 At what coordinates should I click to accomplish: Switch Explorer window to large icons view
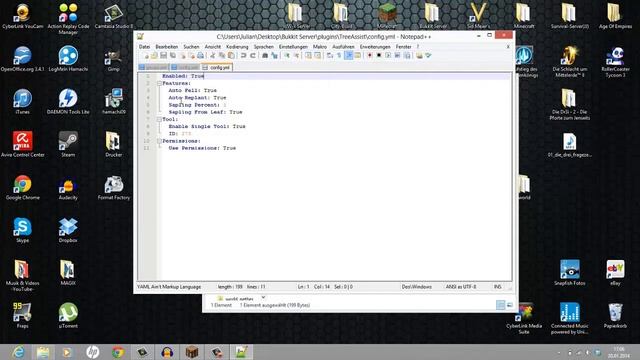pyautogui.click(x=510, y=305)
